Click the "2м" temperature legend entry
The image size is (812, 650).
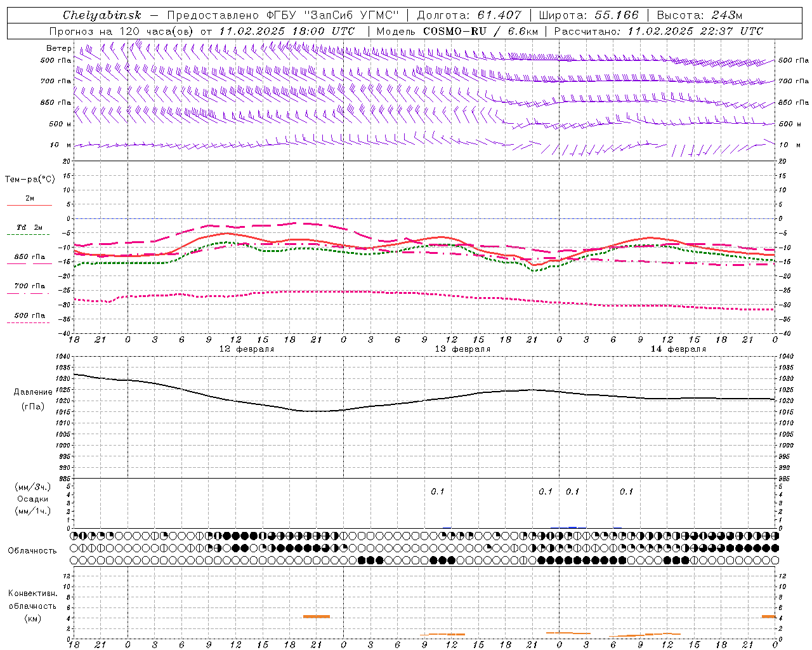(30, 199)
